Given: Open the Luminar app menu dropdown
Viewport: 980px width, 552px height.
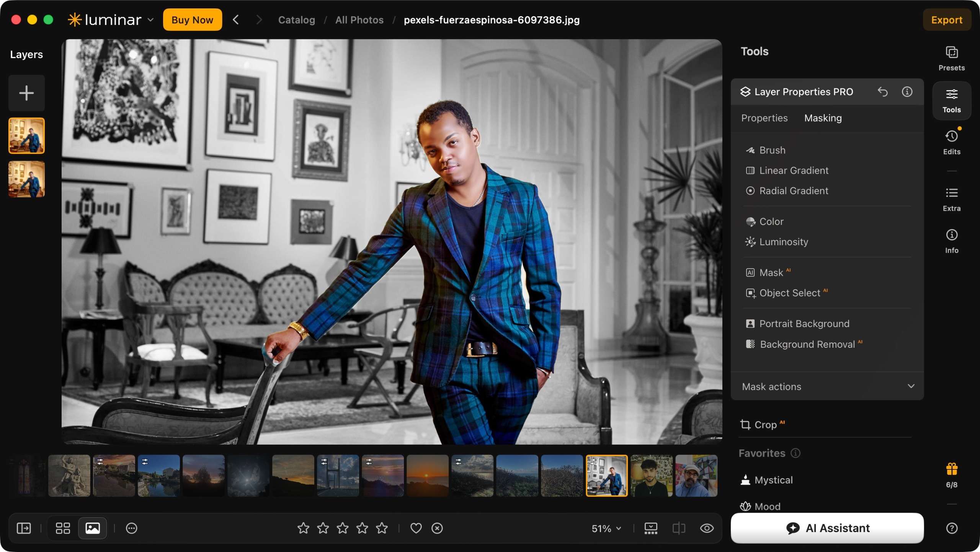Looking at the screenshot, I should pos(150,20).
